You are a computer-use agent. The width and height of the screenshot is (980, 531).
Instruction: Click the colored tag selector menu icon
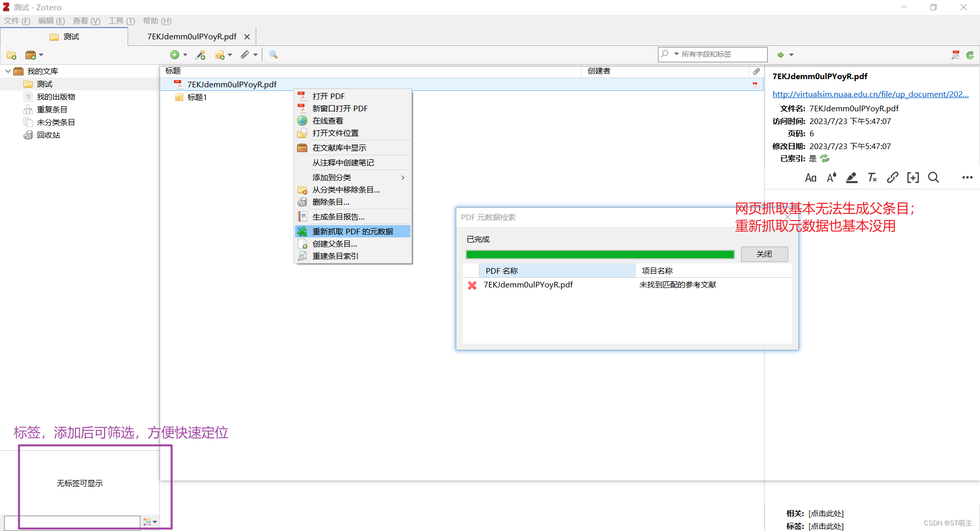point(147,522)
